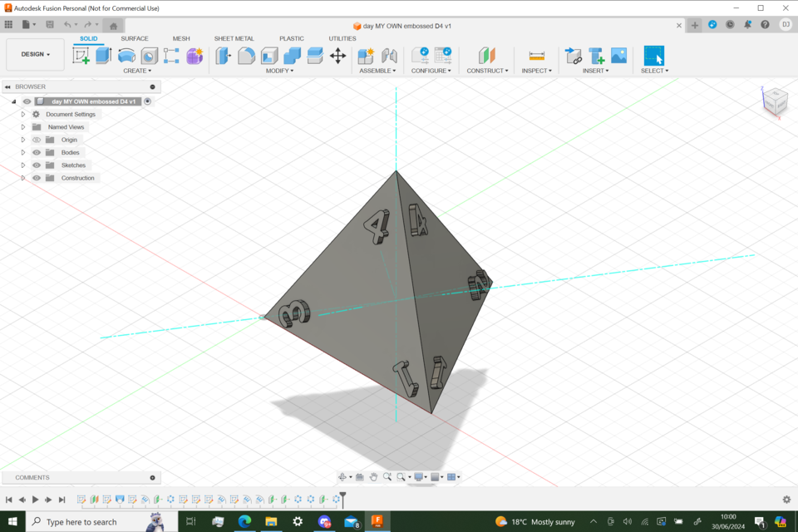The width and height of the screenshot is (798, 532).
Task: Open the UTILITIES ribbon tab
Action: click(x=342, y=38)
